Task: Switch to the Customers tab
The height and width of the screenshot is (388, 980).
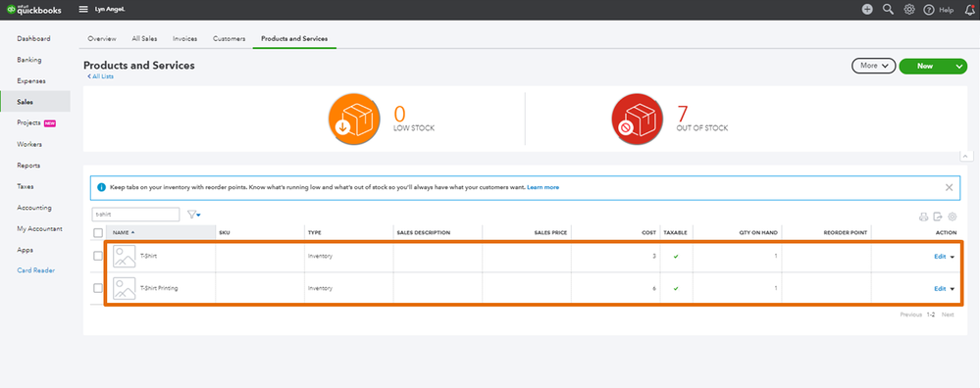Action: pos(229,38)
